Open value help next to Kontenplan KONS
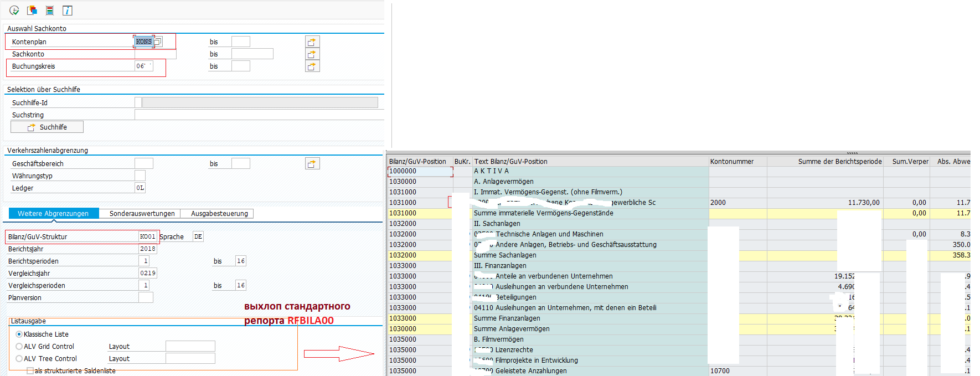 click(158, 42)
